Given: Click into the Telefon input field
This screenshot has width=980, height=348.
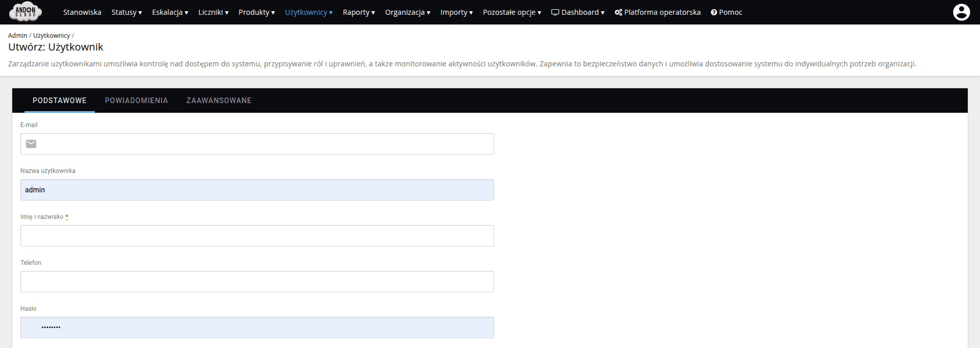Looking at the screenshot, I should (x=257, y=282).
